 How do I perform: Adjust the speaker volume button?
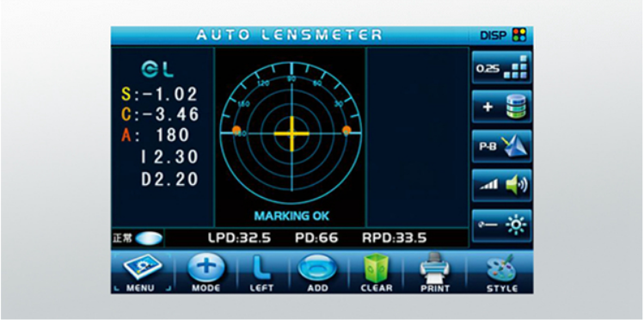501,186
